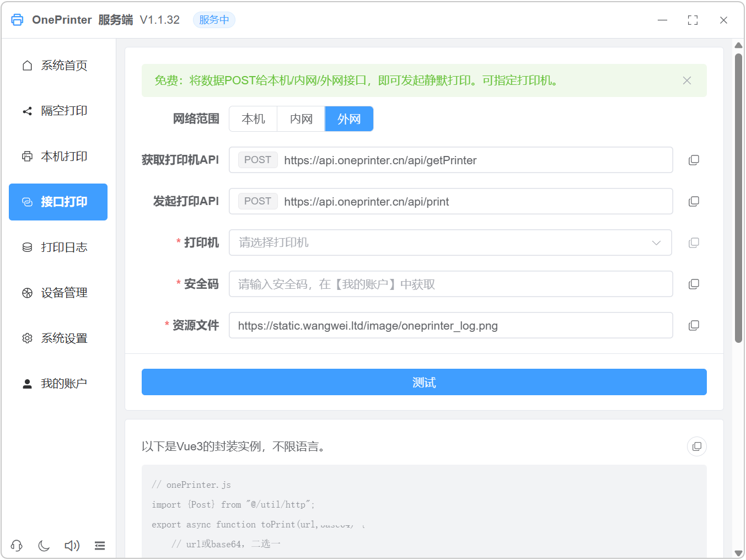Copy the 安全码 value
Viewport: 746px width, 560px height.
point(694,284)
